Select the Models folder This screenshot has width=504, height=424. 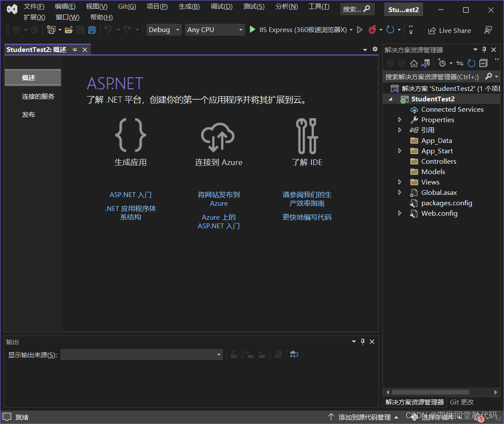click(x=433, y=172)
